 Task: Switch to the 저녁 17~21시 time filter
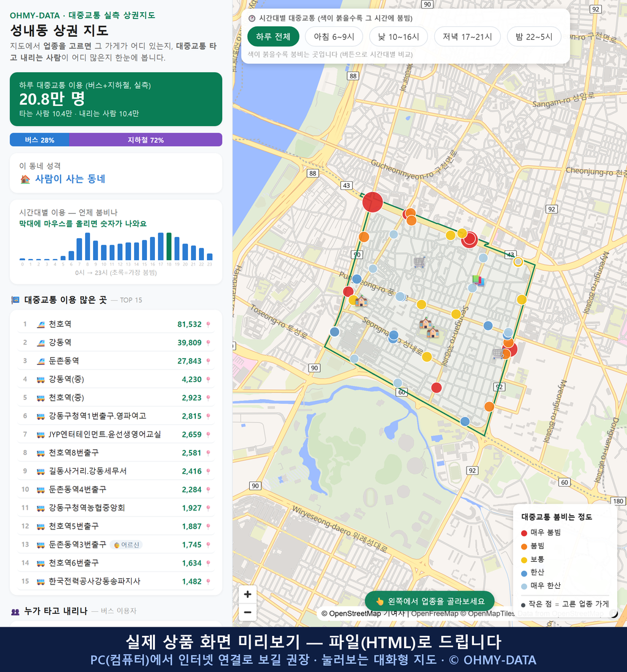(467, 37)
